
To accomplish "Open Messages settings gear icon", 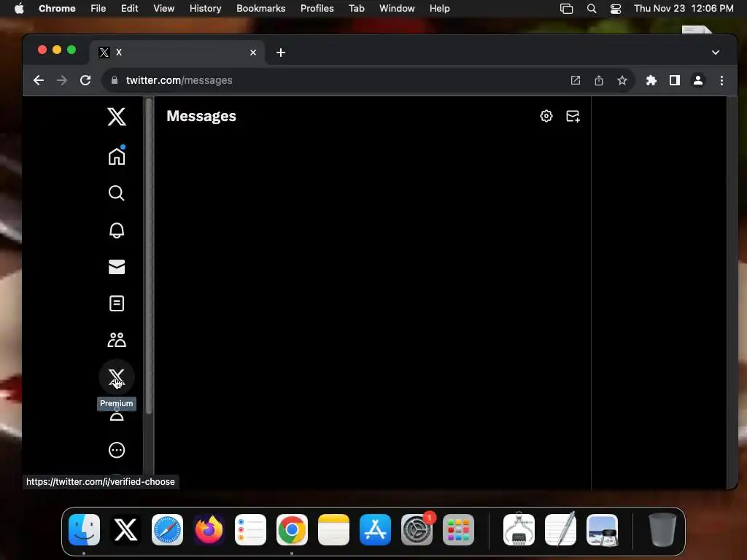I will coord(546,116).
